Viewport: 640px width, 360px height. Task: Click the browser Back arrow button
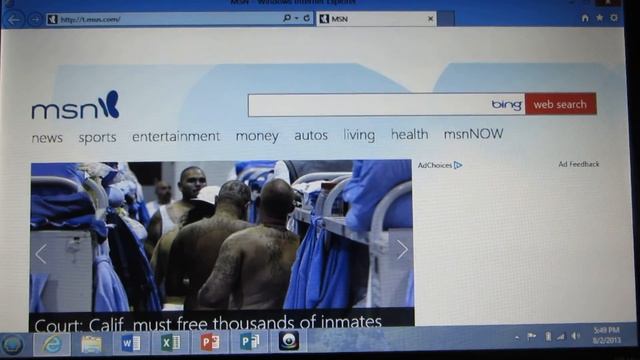(x=14, y=19)
